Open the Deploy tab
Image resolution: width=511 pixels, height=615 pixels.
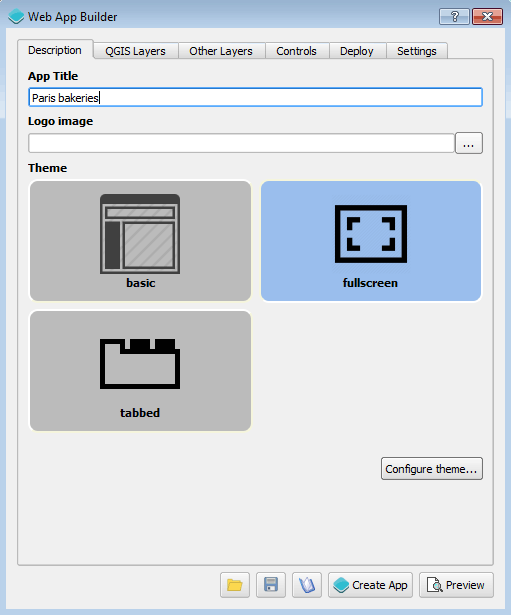tap(357, 51)
